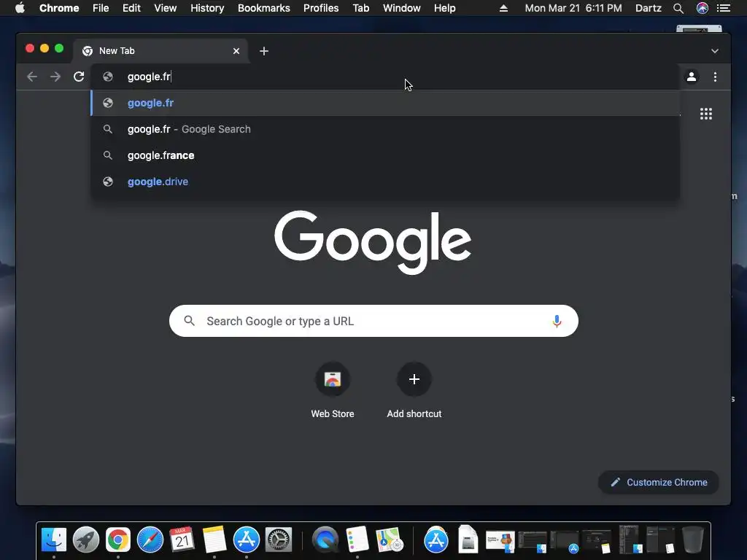This screenshot has height=560, width=747.
Task: Open the Chrome profile avatar icon
Action: pos(692,77)
